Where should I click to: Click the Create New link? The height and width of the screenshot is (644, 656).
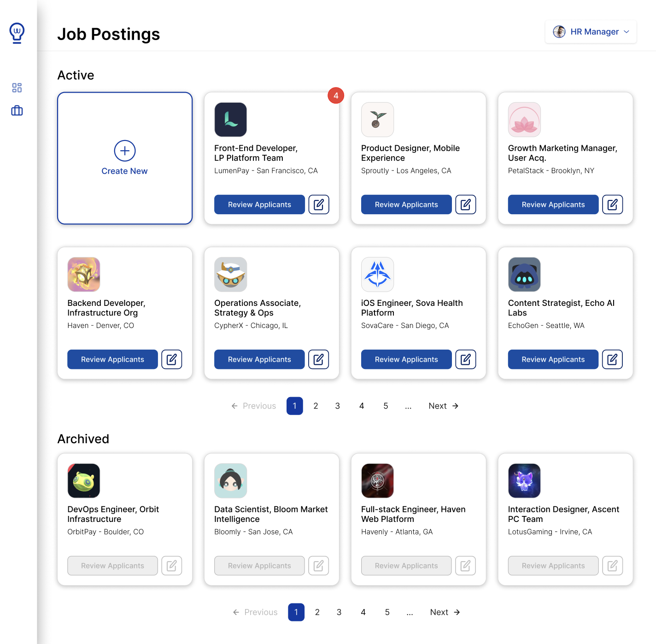click(124, 171)
